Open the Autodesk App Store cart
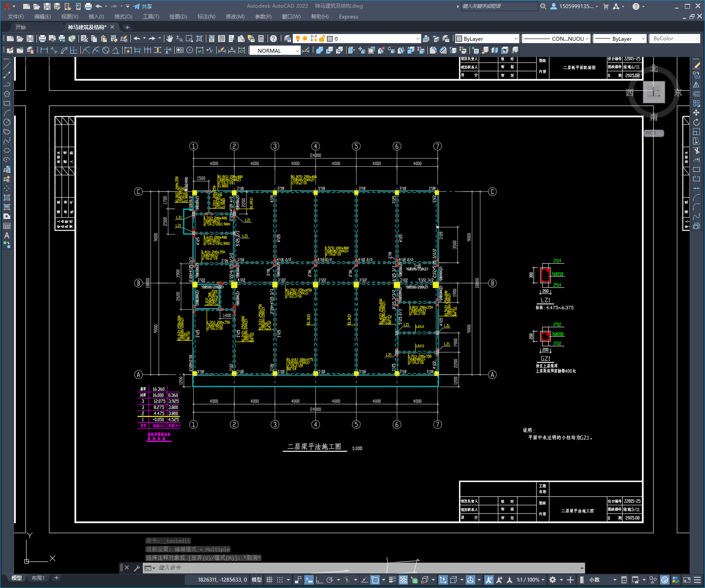 pyautogui.click(x=606, y=6)
